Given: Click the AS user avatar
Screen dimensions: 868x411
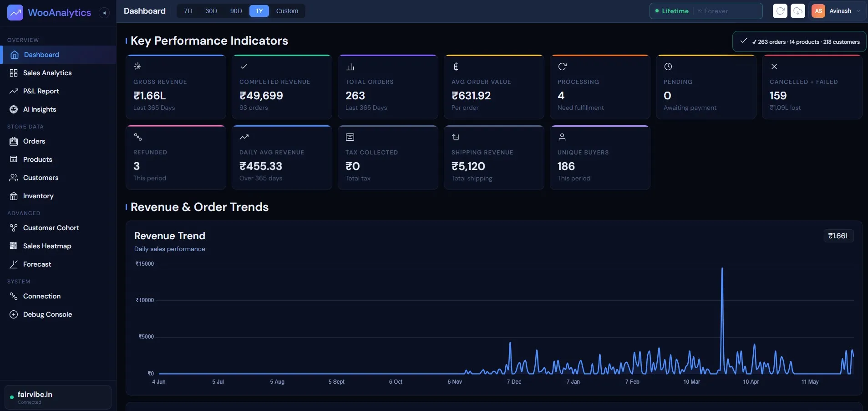Looking at the screenshot, I should click(818, 11).
